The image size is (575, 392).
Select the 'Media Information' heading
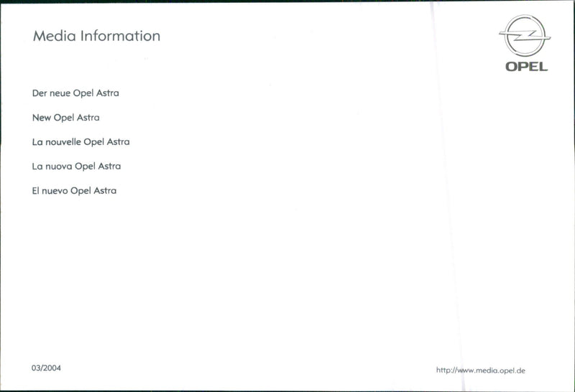(96, 36)
